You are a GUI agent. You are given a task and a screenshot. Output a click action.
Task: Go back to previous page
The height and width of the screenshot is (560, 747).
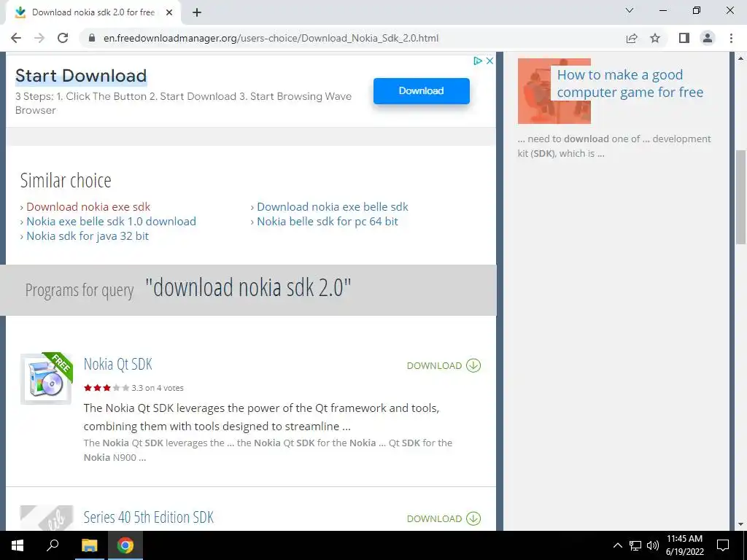(x=16, y=38)
